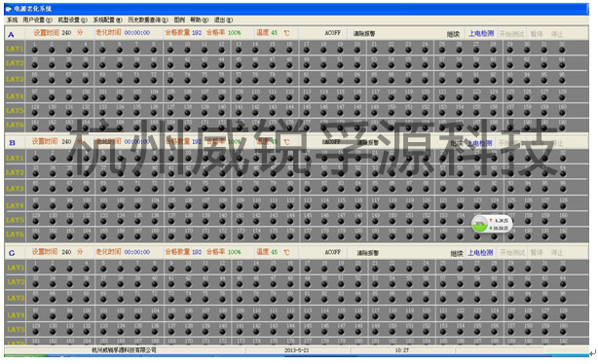Click 清除报警 in section A
This screenshot has width=598, height=364.
pyautogui.click(x=364, y=33)
